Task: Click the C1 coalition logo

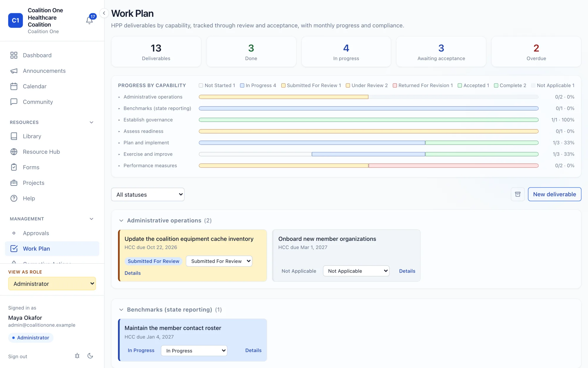Action: pyautogui.click(x=16, y=20)
